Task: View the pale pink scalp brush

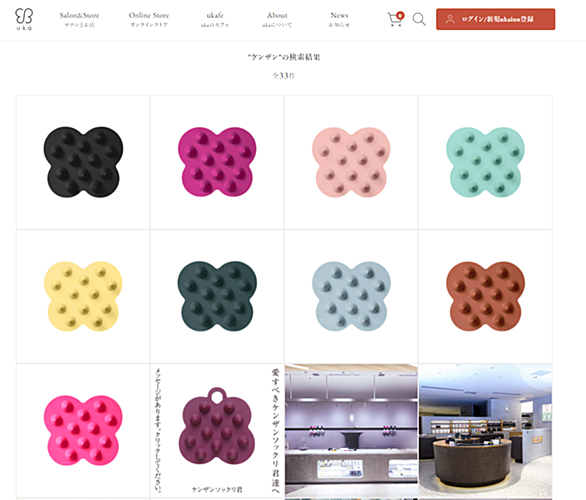Action: tap(351, 162)
